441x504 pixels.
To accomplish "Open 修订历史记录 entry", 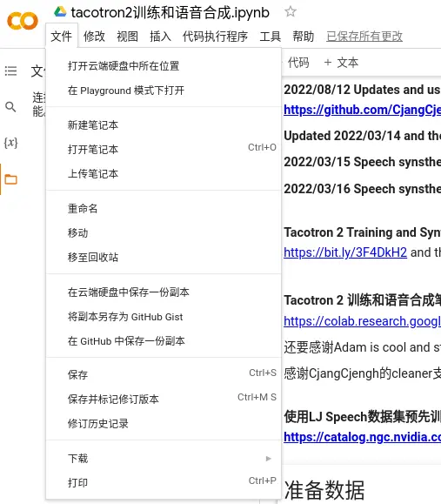I will (x=164, y=424).
